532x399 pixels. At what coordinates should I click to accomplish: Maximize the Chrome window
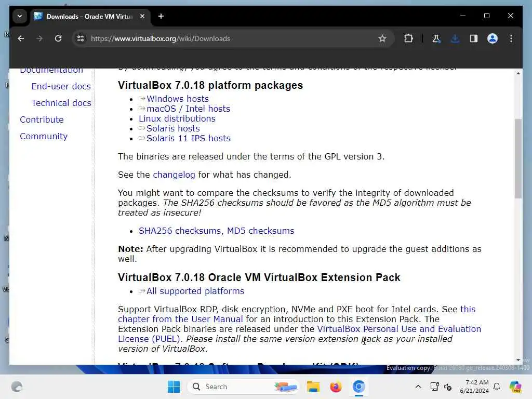pyautogui.click(x=486, y=16)
